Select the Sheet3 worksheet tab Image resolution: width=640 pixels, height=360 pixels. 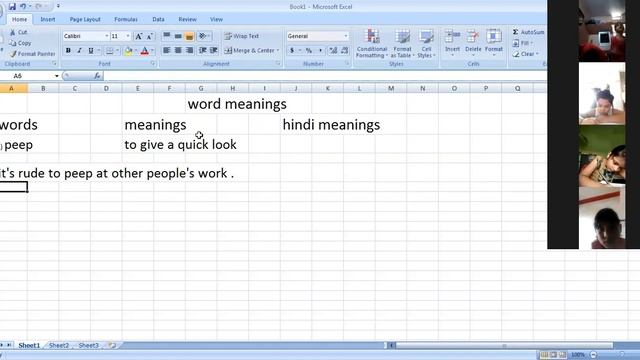tap(89, 345)
